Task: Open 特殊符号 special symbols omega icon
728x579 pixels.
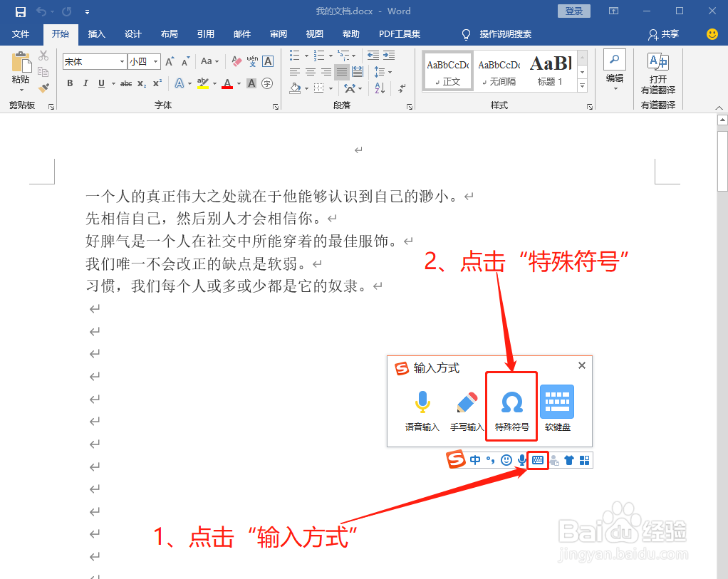Action: pos(511,402)
